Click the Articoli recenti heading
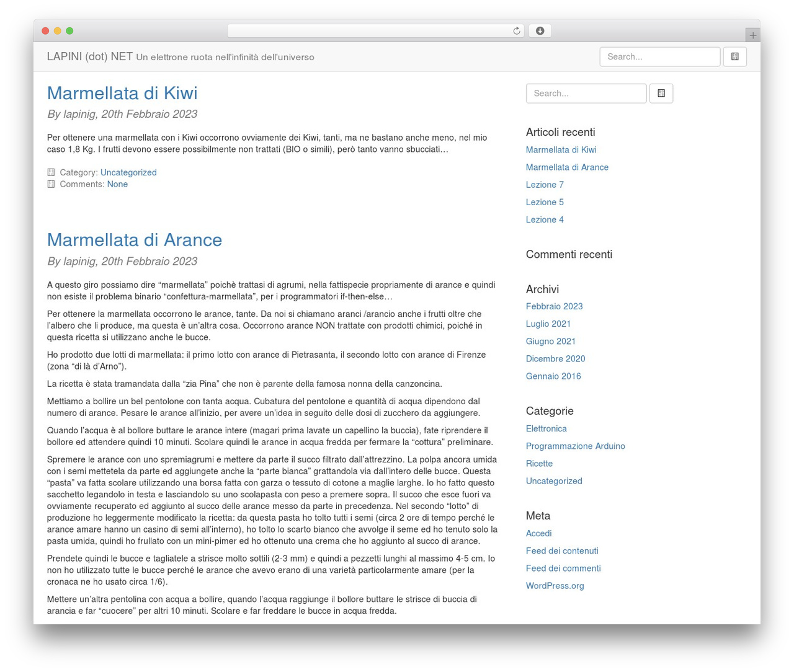Viewport: 794px width, 672px height. coord(560,132)
